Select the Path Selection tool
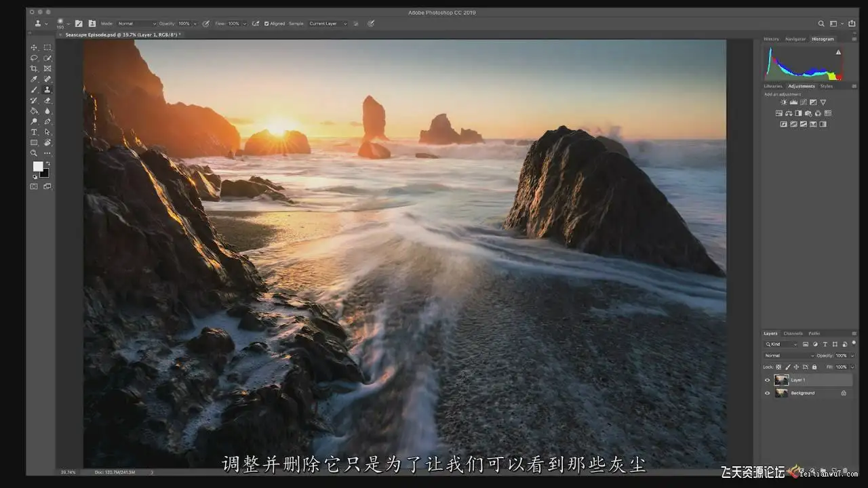Image resolution: width=868 pixels, height=488 pixels. [x=47, y=131]
